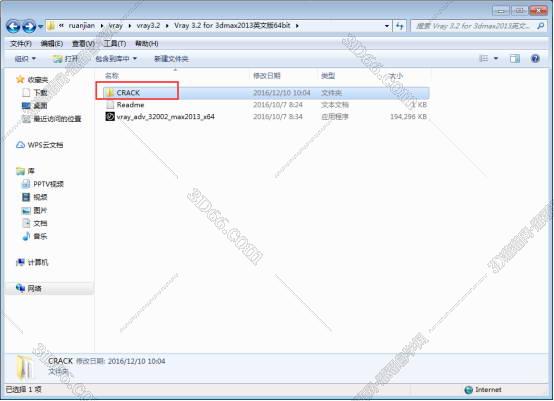Open recent pages dropdown beside navigation arrows
Screen dimensions: 554x401
coord(41,26)
